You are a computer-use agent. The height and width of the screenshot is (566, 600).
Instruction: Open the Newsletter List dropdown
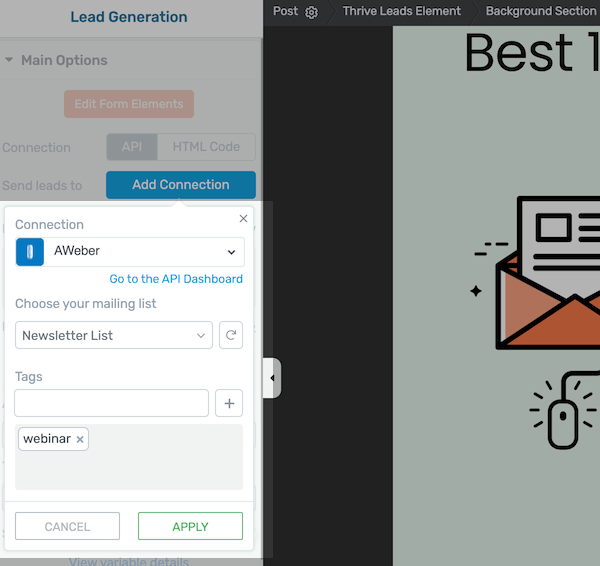(114, 335)
